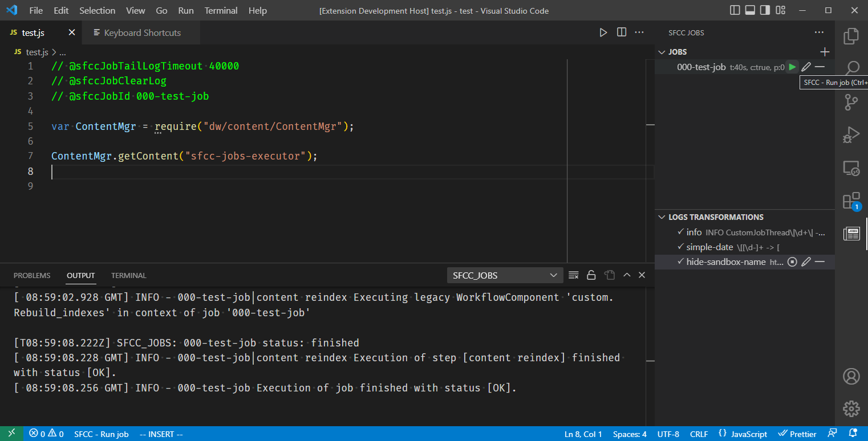Screen dimensions: 868x441
Task: Switch to the Keyboard Shortcuts tab
Action: pos(141,32)
